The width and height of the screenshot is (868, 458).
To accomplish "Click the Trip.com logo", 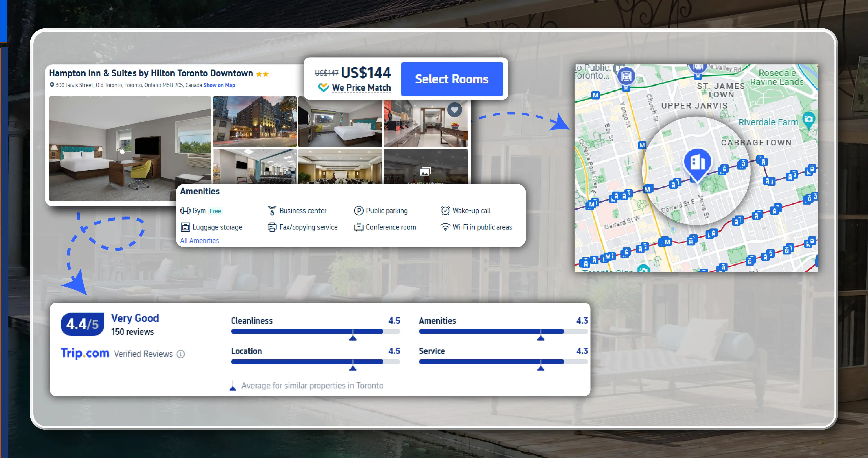I will (85, 354).
